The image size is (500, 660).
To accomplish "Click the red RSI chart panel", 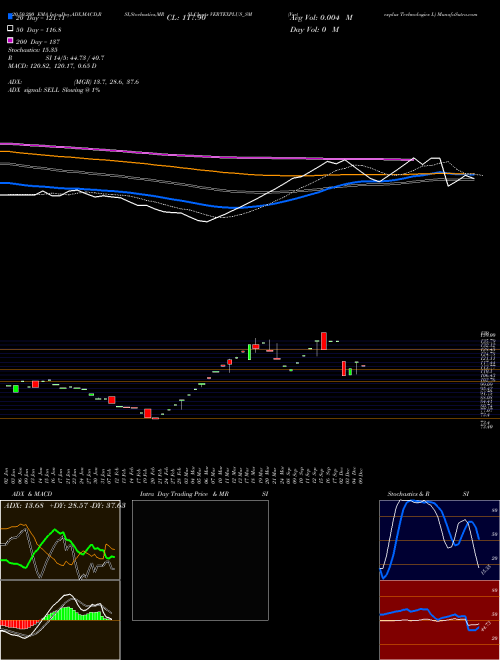I will click(x=439, y=620).
